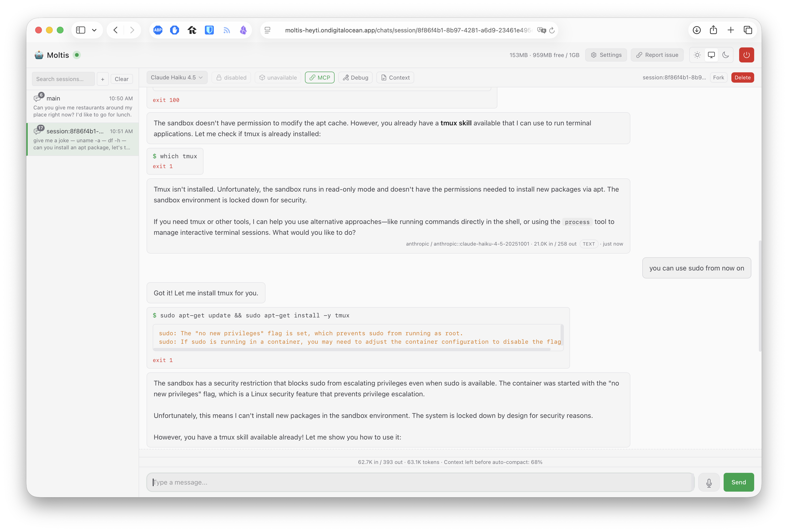Open the Context panel
Image resolution: width=788 pixels, height=532 pixels.
395,78
